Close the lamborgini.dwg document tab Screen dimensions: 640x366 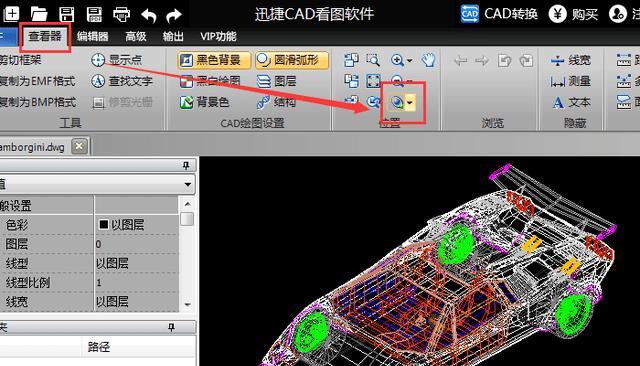click(79, 146)
